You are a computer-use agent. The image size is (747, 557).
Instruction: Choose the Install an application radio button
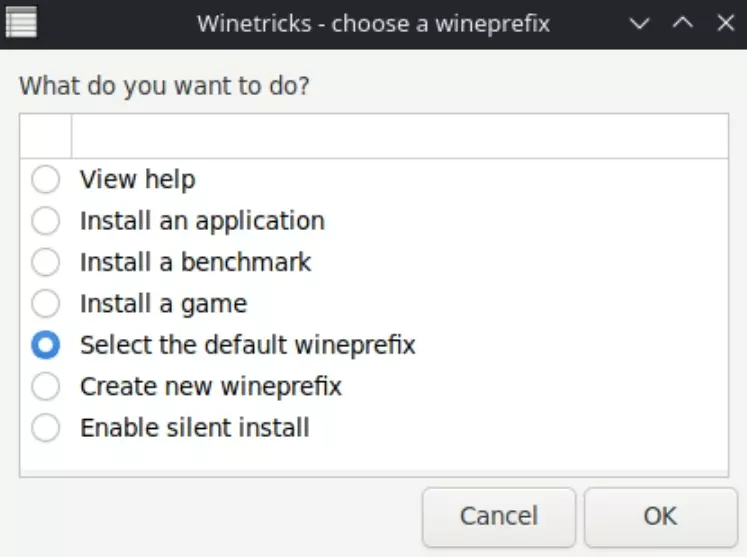pos(46,221)
